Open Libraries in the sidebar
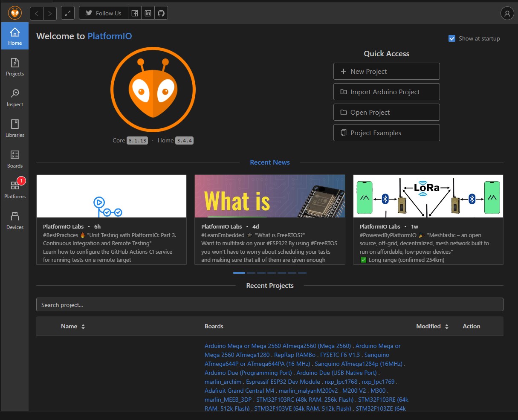The width and height of the screenshot is (518, 420). [x=15, y=128]
